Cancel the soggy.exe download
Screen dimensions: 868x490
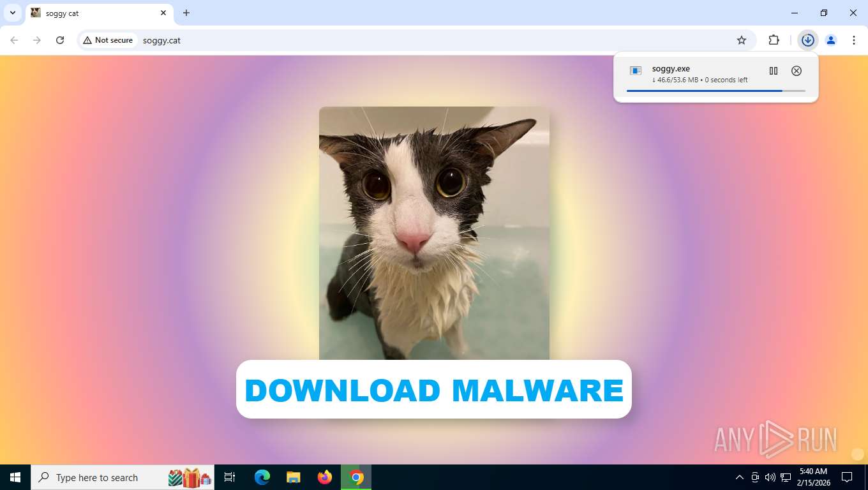pyautogui.click(x=797, y=71)
